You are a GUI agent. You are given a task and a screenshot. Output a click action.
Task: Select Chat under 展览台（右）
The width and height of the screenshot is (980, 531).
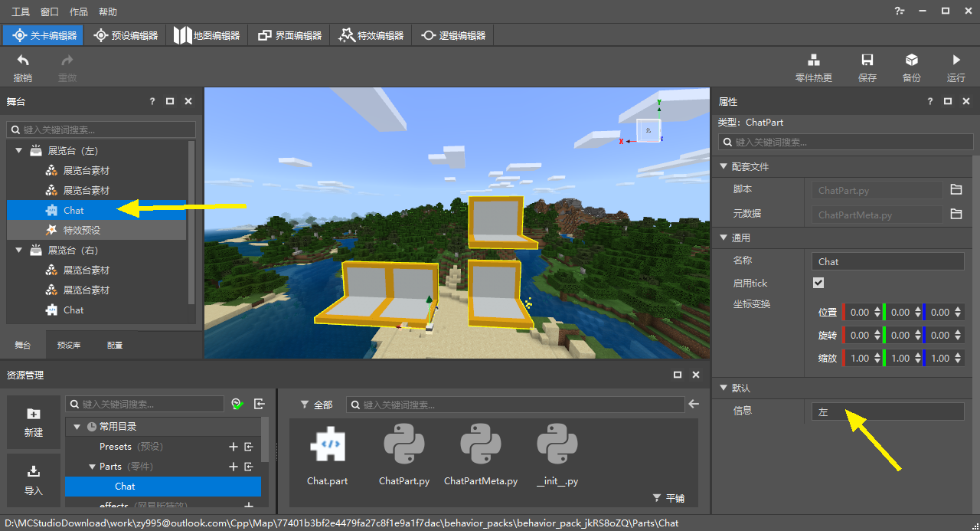[96, 310]
